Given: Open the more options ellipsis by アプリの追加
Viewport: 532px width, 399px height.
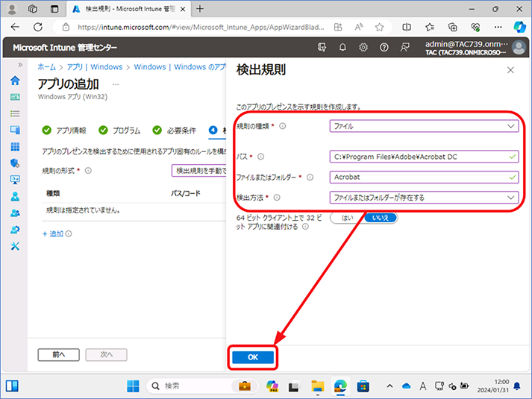Looking at the screenshot, I should [x=116, y=84].
